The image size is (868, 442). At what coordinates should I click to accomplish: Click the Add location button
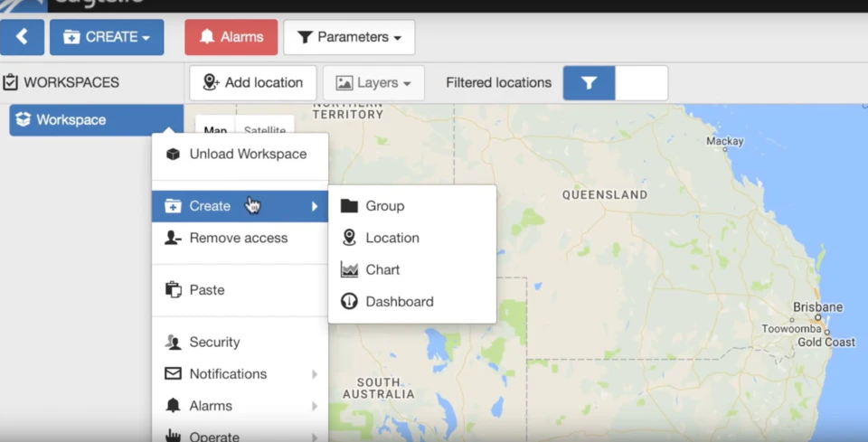[253, 83]
